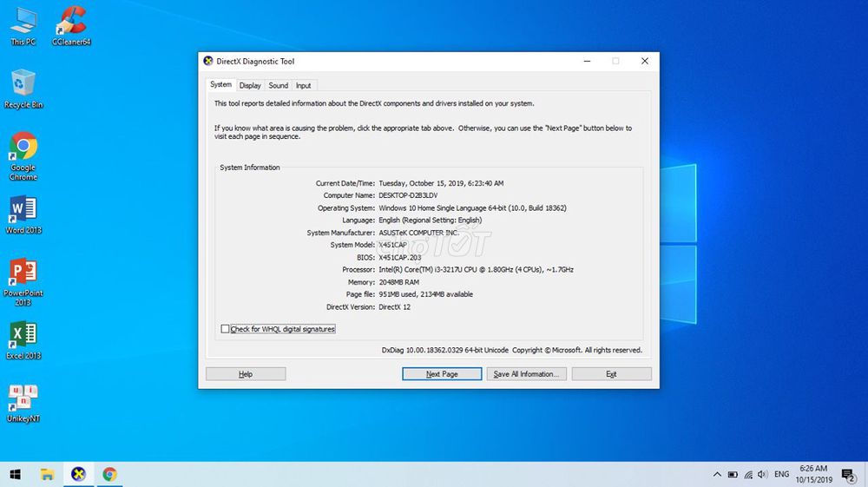Select the UnikeyNT desktop shortcut
This screenshot has width=868, height=487.
23,404
